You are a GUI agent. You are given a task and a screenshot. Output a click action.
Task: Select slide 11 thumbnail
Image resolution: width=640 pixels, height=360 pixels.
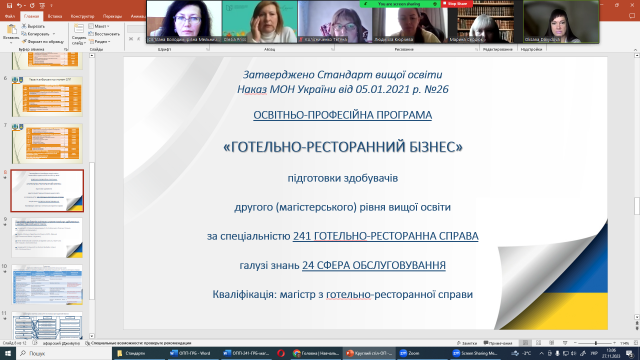(47, 325)
